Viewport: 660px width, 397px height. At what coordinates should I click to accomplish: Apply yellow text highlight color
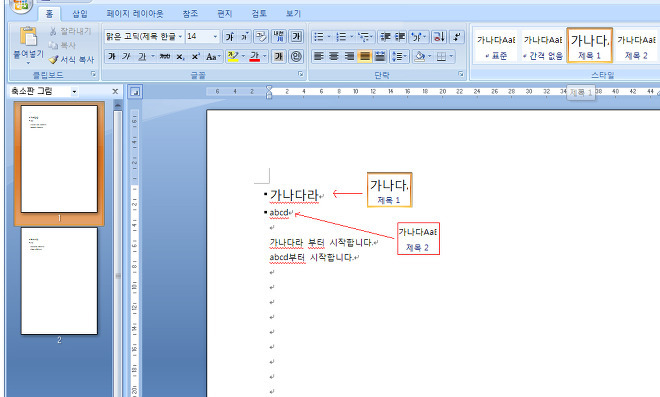233,56
